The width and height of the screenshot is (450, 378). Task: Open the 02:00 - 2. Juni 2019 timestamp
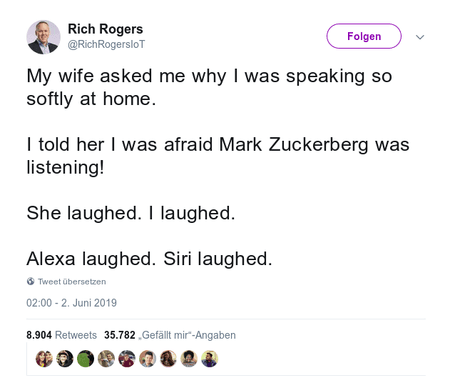click(x=72, y=303)
